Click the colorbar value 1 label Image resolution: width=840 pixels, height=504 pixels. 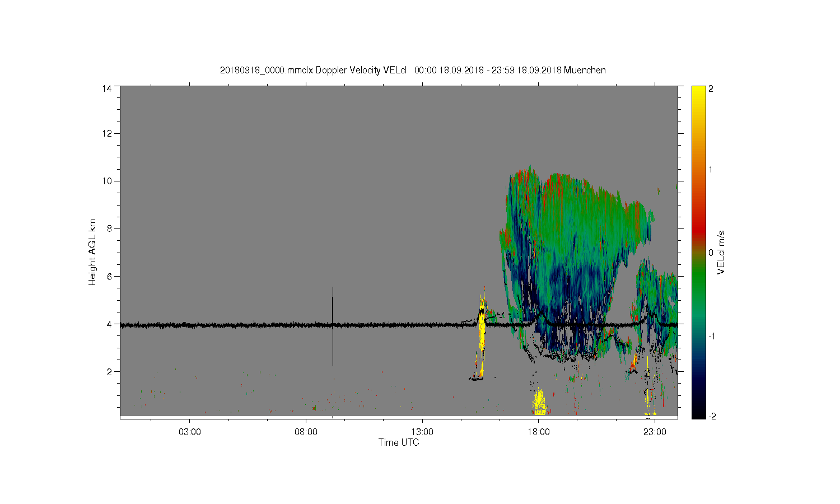click(711, 169)
